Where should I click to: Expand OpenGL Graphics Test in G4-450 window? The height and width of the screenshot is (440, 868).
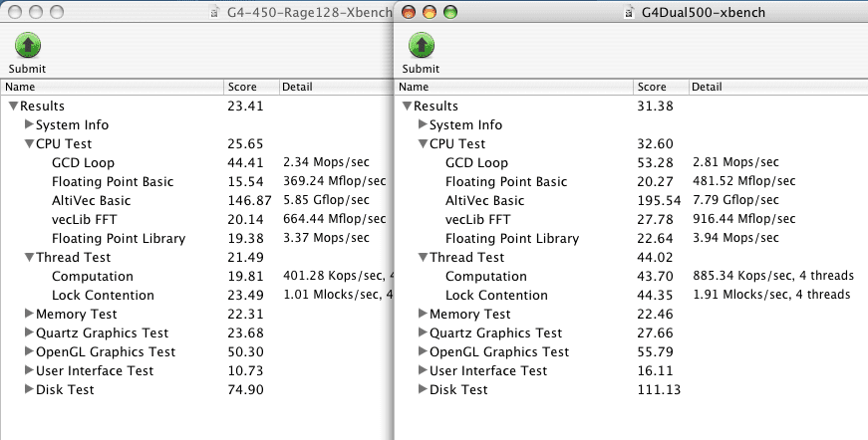coord(29,351)
